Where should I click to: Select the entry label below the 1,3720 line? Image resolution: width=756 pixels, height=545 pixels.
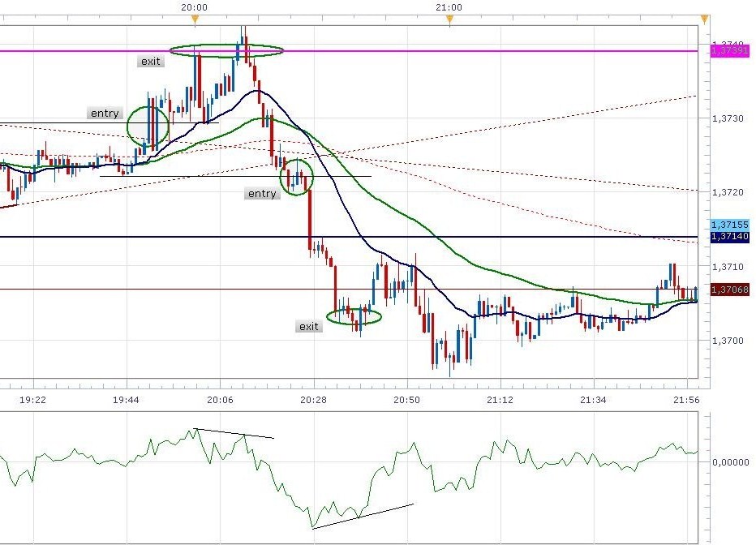(x=262, y=193)
